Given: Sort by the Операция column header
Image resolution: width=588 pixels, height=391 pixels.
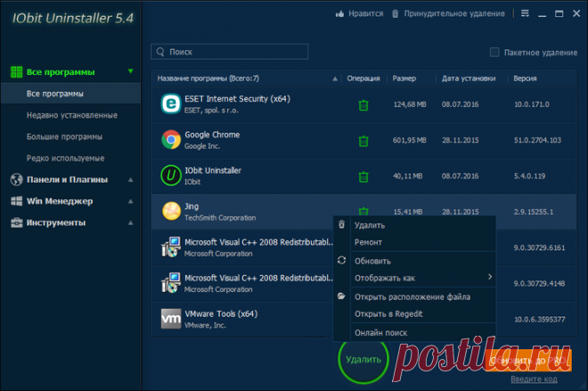Looking at the screenshot, I should pyautogui.click(x=363, y=78).
